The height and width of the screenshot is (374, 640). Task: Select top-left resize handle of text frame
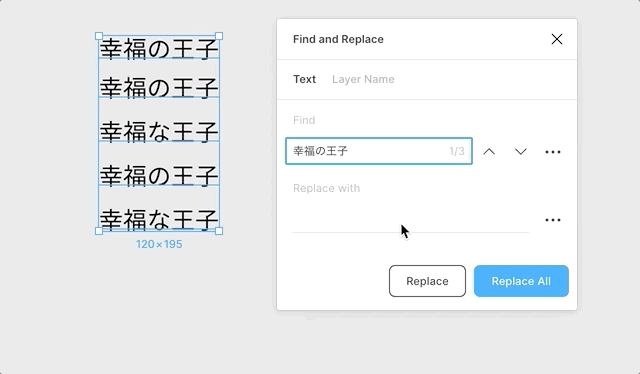pyautogui.click(x=99, y=36)
